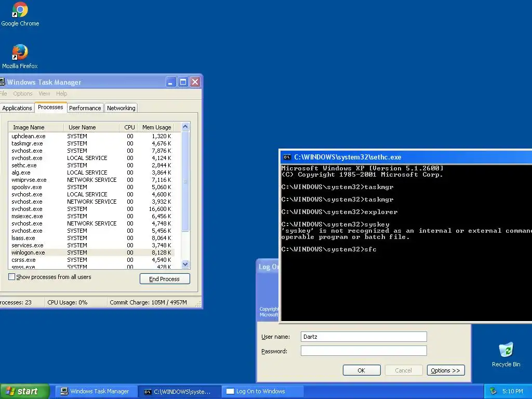Open the Recycle Bin on the desktop
The width and height of the screenshot is (532, 399).
[x=506, y=354]
